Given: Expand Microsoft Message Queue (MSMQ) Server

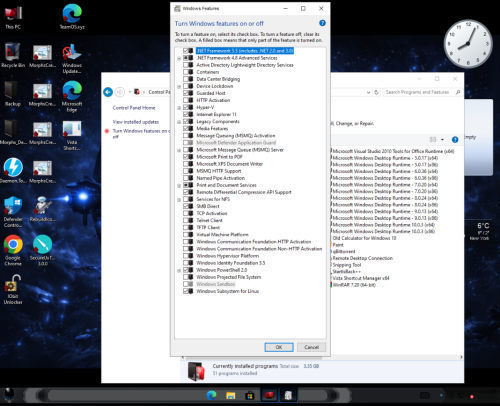Looking at the screenshot, I should click(179, 150).
